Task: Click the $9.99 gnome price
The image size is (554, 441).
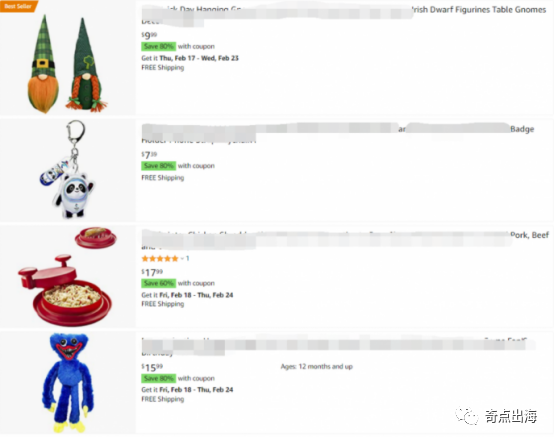Action: [x=149, y=35]
